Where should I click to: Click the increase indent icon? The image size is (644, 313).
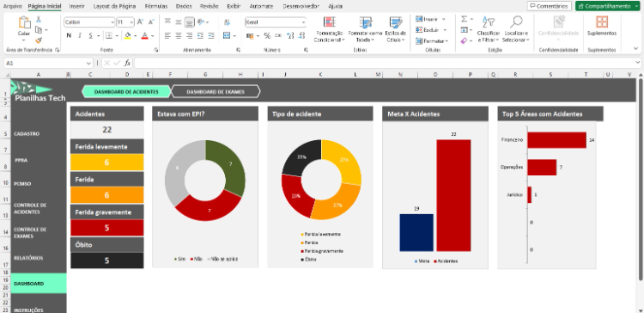[x=211, y=36]
